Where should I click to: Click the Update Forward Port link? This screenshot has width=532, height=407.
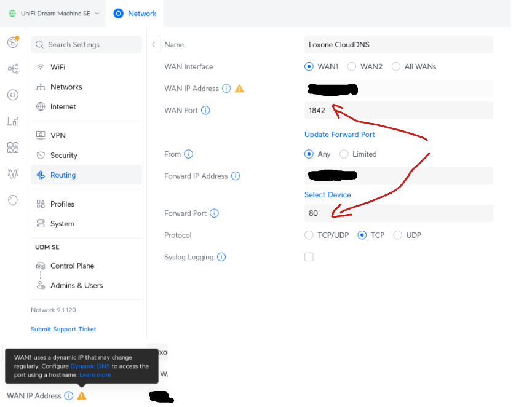click(x=339, y=135)
